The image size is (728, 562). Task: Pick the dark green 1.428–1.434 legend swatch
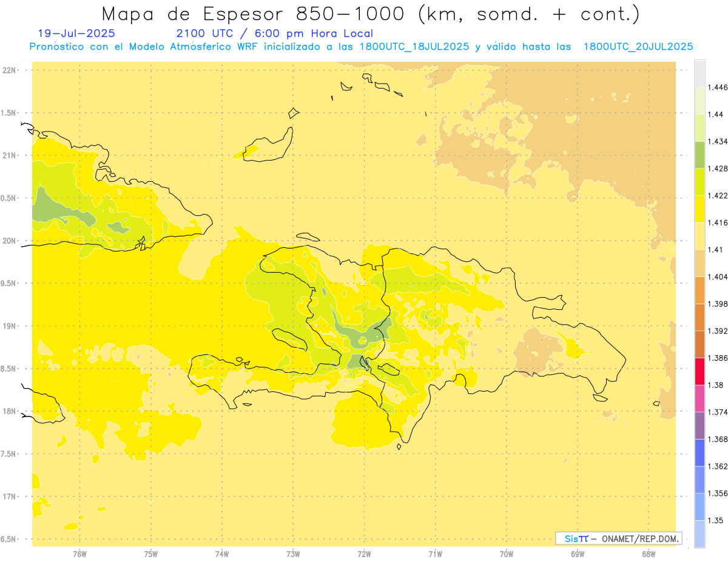pyautogui.click(x=699, y=155)
